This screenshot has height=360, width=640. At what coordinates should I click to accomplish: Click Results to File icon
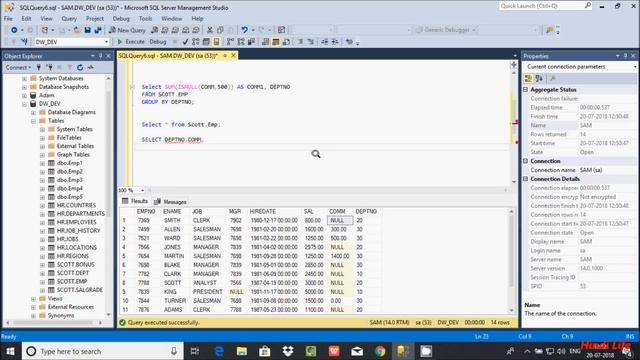point(287,42)
